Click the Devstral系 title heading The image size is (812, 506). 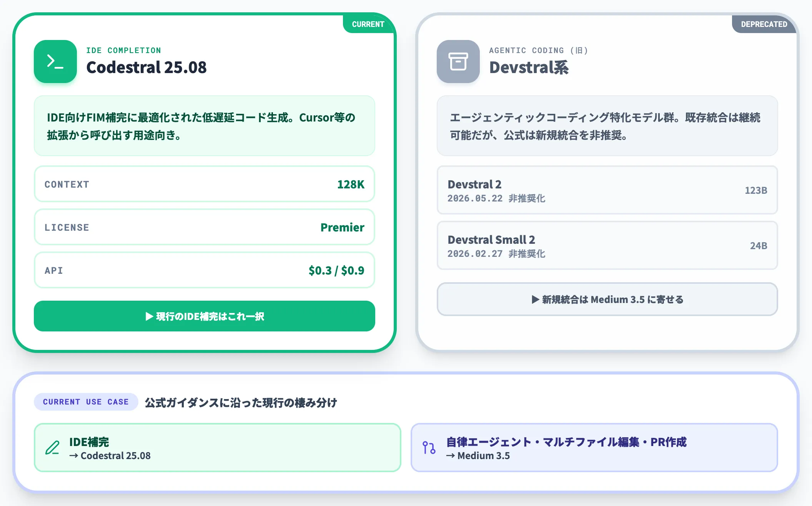(x=529, y=67)
